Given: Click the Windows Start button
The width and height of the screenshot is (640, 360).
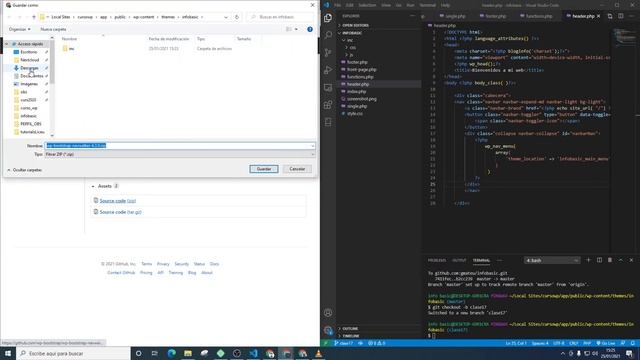Looking at the screenshot, I should (x=8, y=353).
